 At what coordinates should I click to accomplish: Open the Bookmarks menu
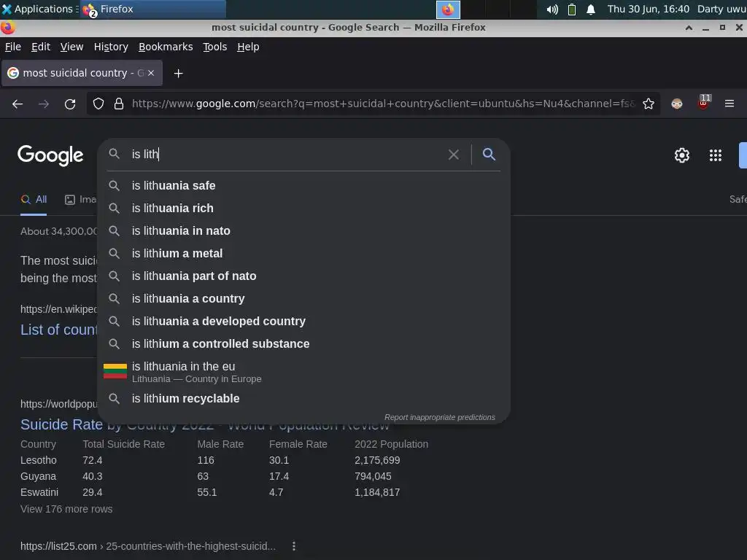[x=166, y=47]
